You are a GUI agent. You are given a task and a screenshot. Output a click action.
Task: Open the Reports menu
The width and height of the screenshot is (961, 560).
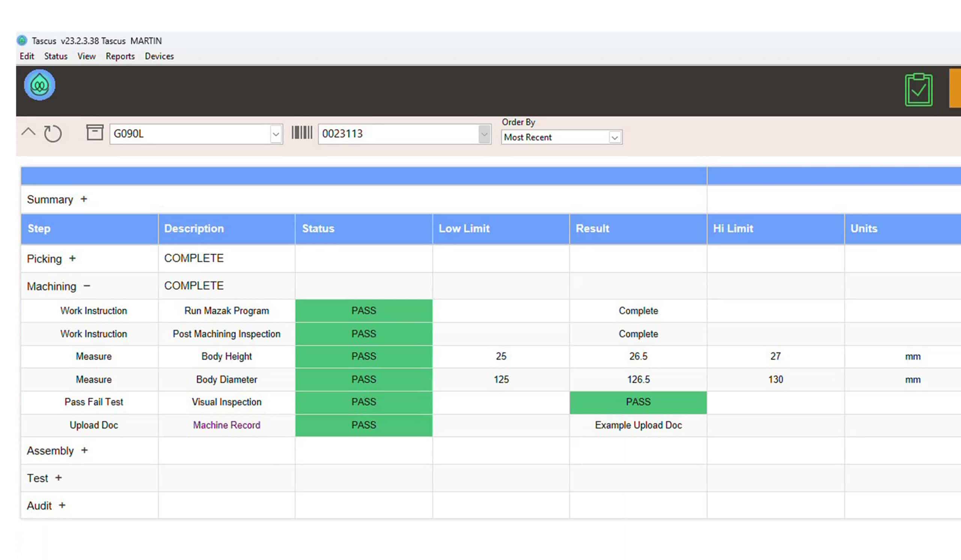click(x=120, y=56)
